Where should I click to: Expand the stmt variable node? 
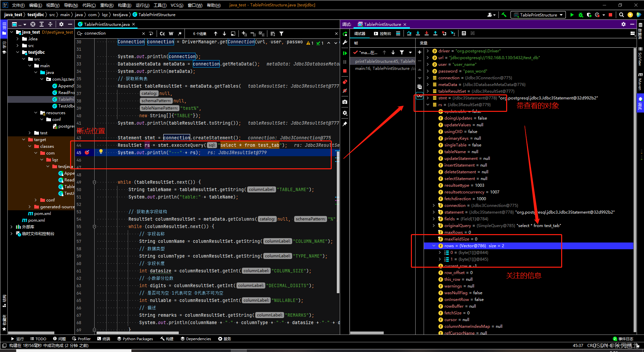pos(428,98)
